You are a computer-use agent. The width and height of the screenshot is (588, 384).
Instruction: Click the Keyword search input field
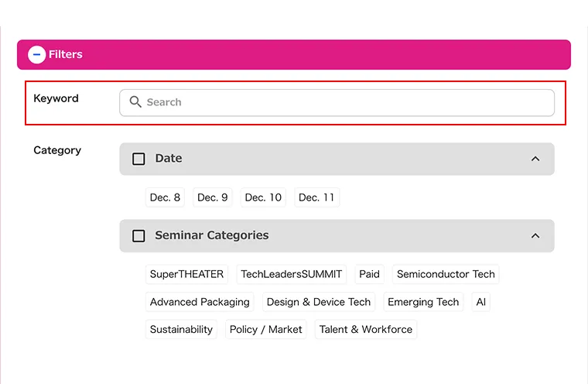pos(337,102)
